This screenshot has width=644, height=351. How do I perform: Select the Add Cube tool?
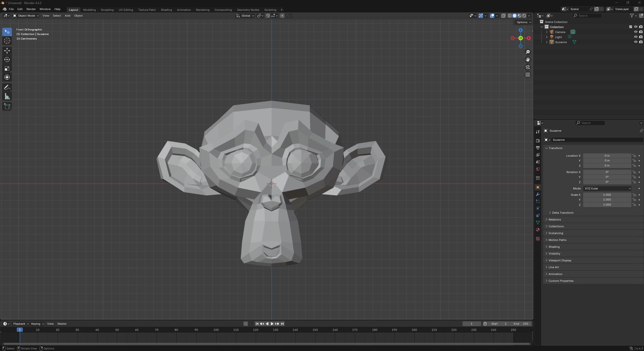coord(7,106)
